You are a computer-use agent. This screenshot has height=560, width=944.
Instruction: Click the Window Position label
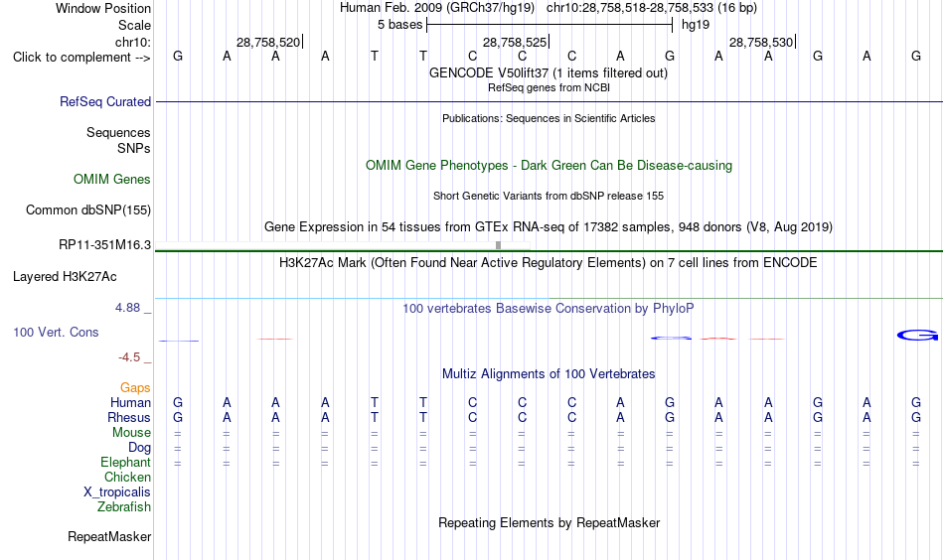(x=103, y=8)
